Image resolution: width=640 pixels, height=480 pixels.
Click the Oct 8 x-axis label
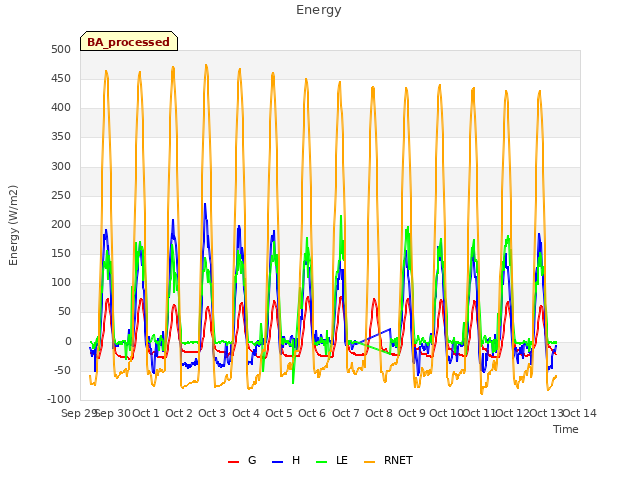(379, 413)
